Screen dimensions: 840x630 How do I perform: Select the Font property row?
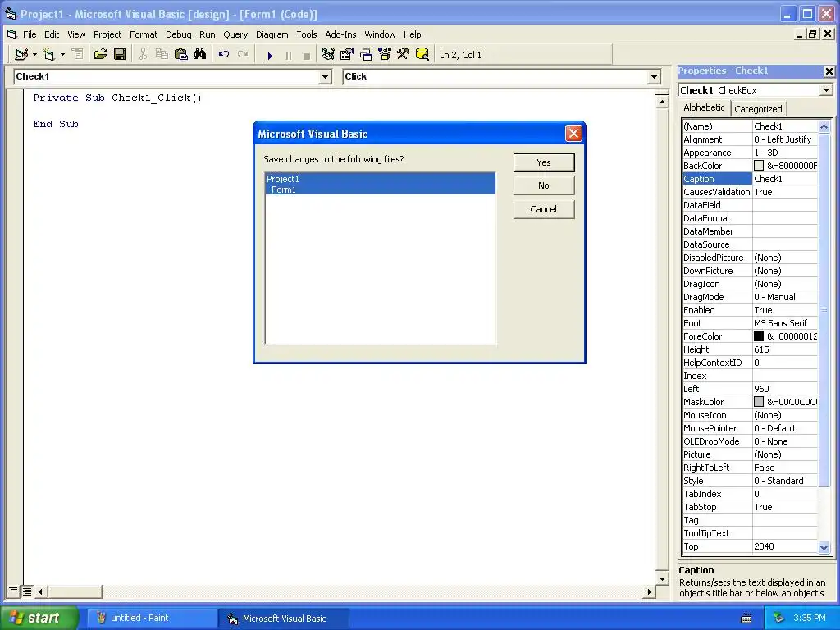[750, 323]
